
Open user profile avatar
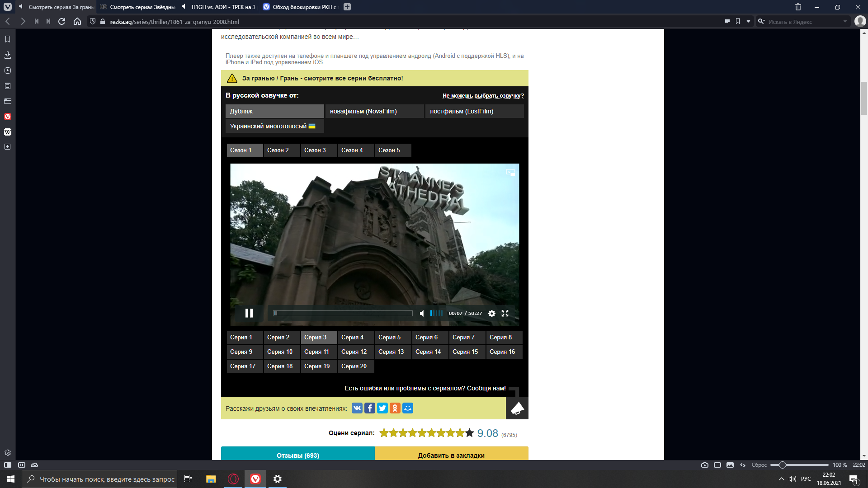(860, 21)
